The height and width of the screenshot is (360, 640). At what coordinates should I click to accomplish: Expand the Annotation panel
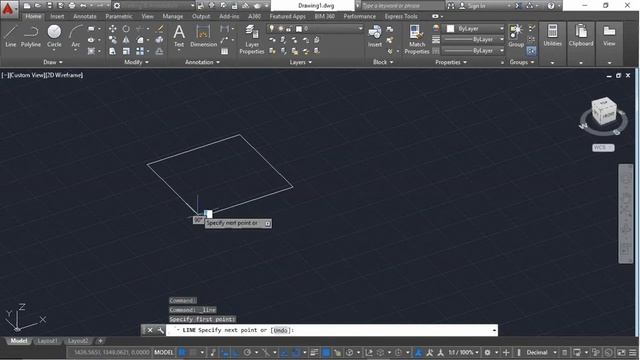(x=202, y=62)
